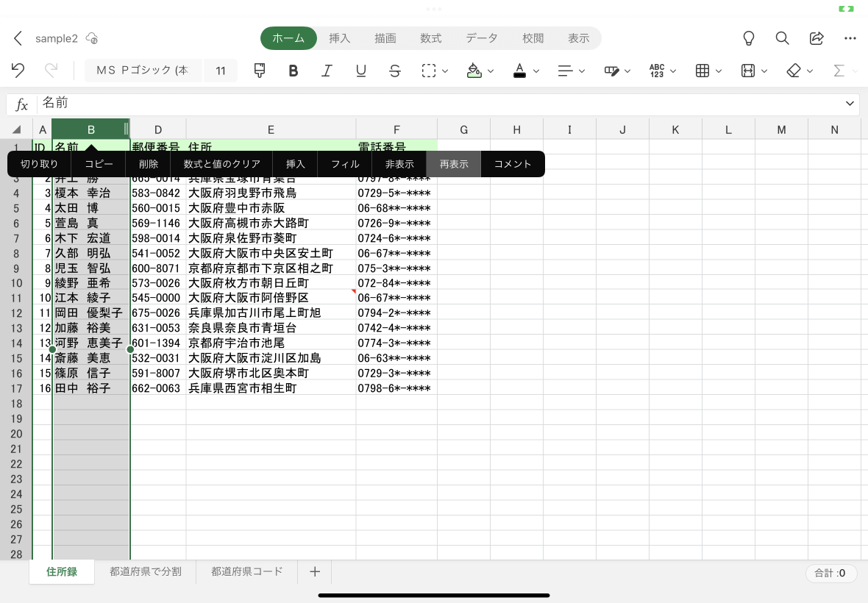Viewport: 868px width, 603px height.
Task: Tap the cloud sync status icon
Action: [93, 38]
